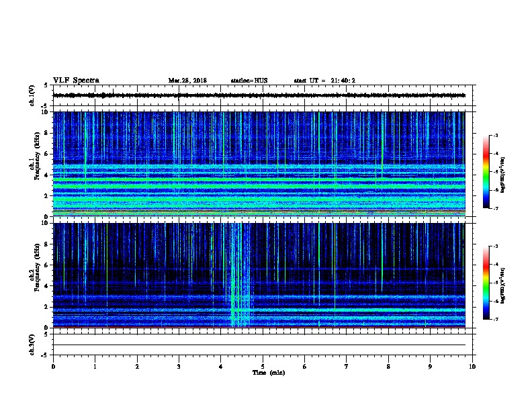Click time axis tick label "3"
Viewport: 532px width, 411px height.
tap(179, 367)
